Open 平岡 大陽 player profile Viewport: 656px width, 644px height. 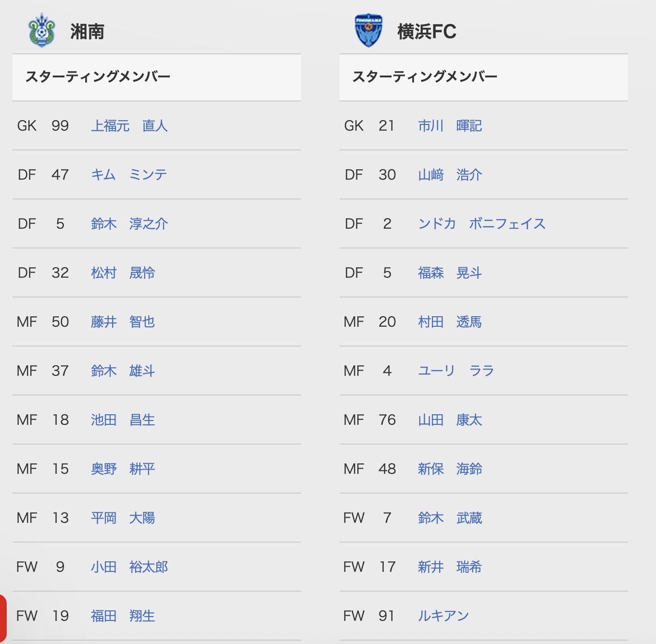tap(123, 518)
